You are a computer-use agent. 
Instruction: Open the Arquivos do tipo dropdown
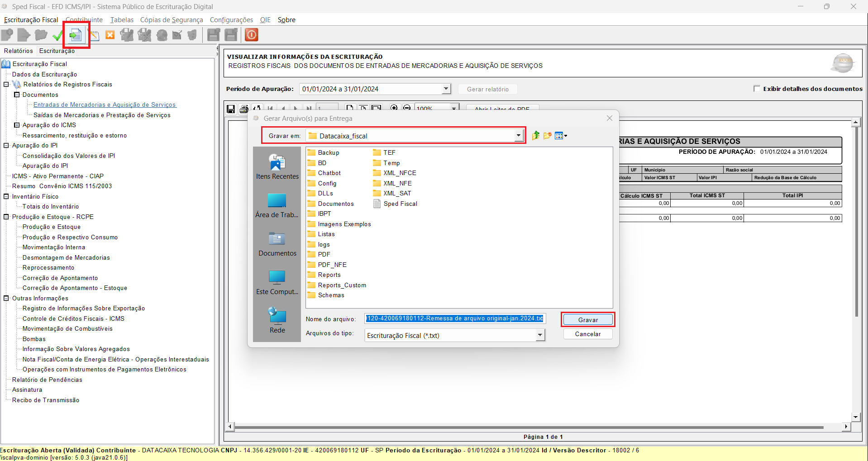coord(540,335)
